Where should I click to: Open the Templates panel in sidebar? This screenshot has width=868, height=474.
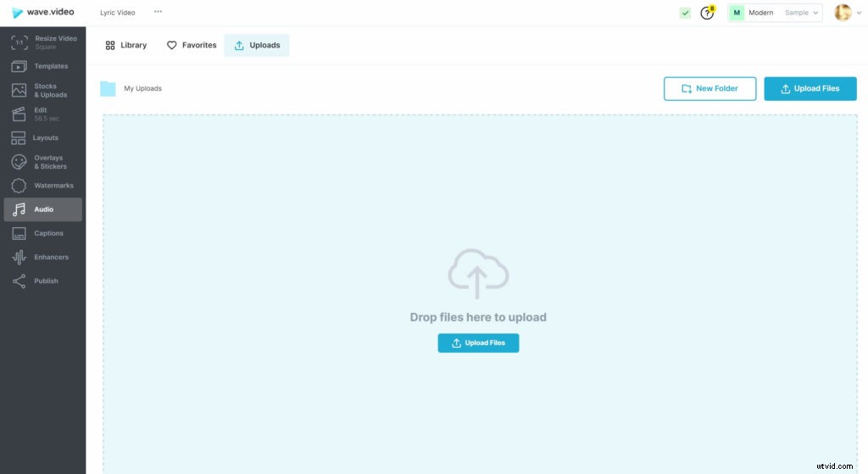coord(42,66)
